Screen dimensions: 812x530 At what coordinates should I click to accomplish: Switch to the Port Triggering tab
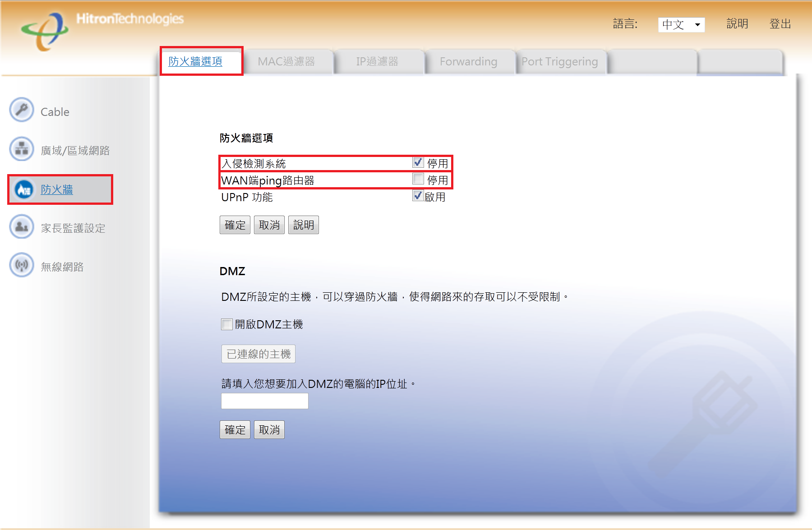pyautogui.click(x=560, y=62)
